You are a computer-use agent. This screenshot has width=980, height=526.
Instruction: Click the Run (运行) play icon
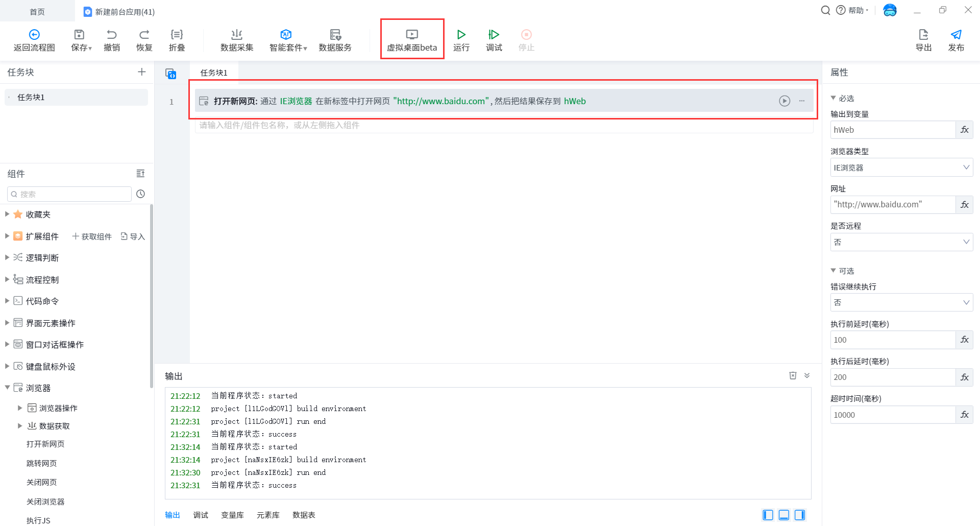[461, 35]
